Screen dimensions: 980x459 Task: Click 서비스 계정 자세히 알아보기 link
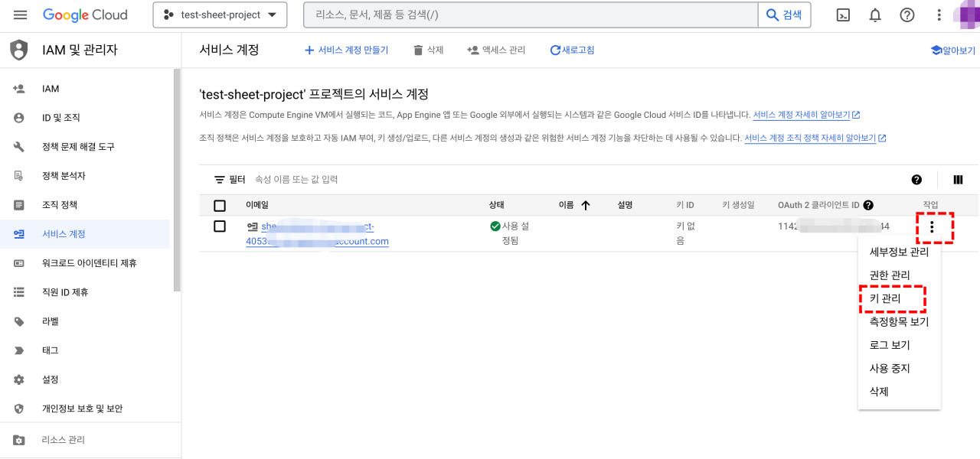tap(806, 115)
